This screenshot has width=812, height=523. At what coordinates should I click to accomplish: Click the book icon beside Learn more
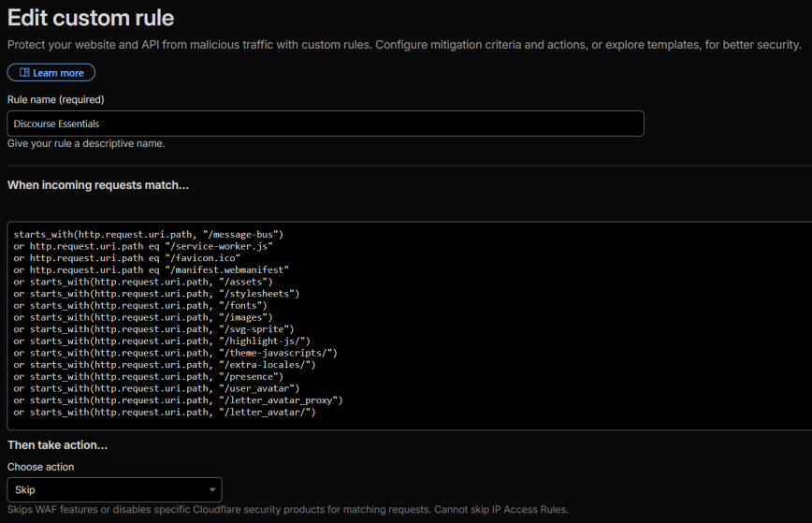coord(23,73)
